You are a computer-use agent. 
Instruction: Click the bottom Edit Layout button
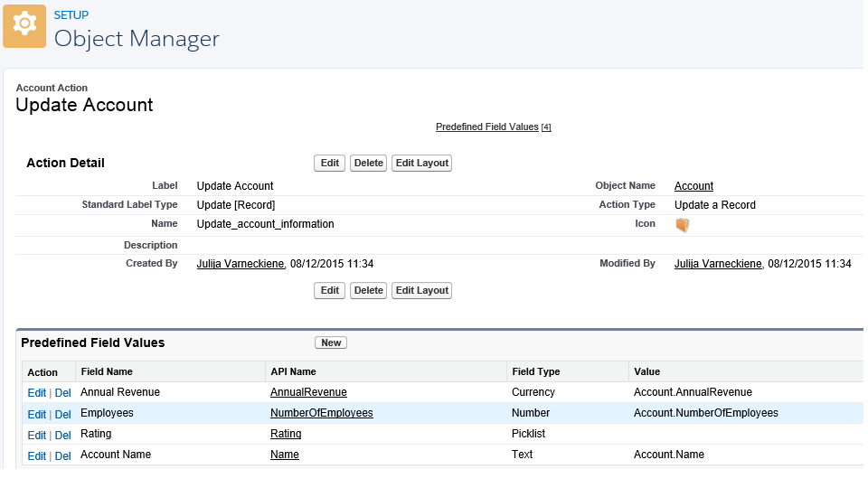[x=421, y=290]
